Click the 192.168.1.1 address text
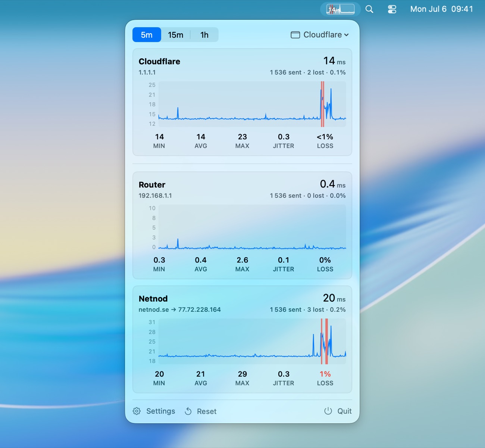The height and width of the screenshot is (448, 485). click(x=155, y=196)
